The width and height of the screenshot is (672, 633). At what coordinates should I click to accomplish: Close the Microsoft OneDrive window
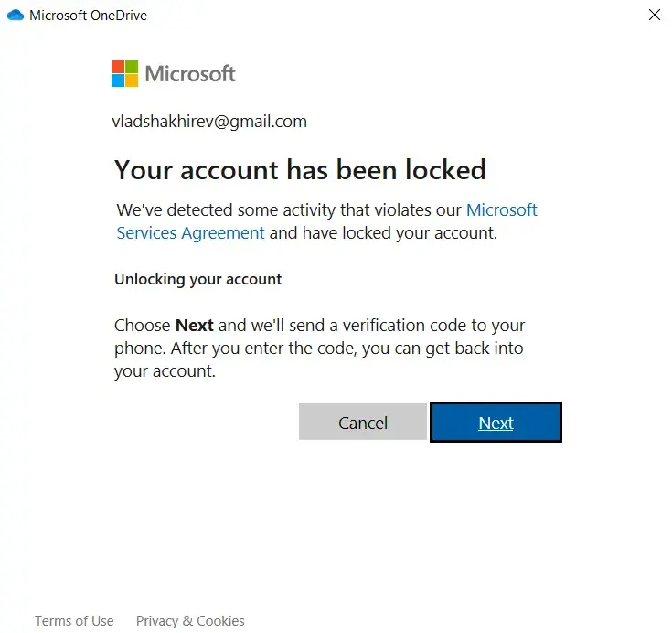[x=654, y=16]
